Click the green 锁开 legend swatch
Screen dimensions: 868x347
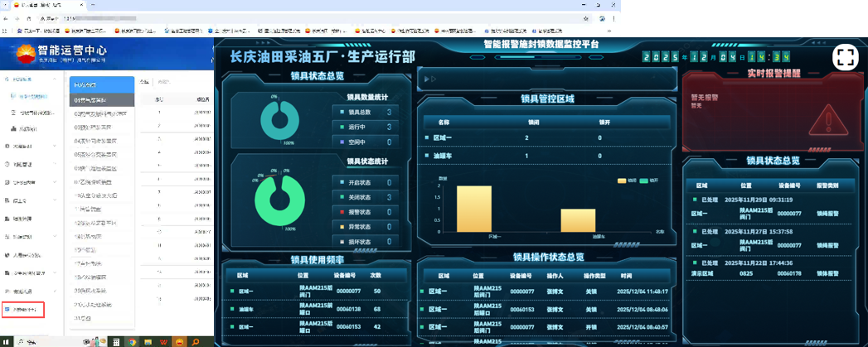pos(644,181)
